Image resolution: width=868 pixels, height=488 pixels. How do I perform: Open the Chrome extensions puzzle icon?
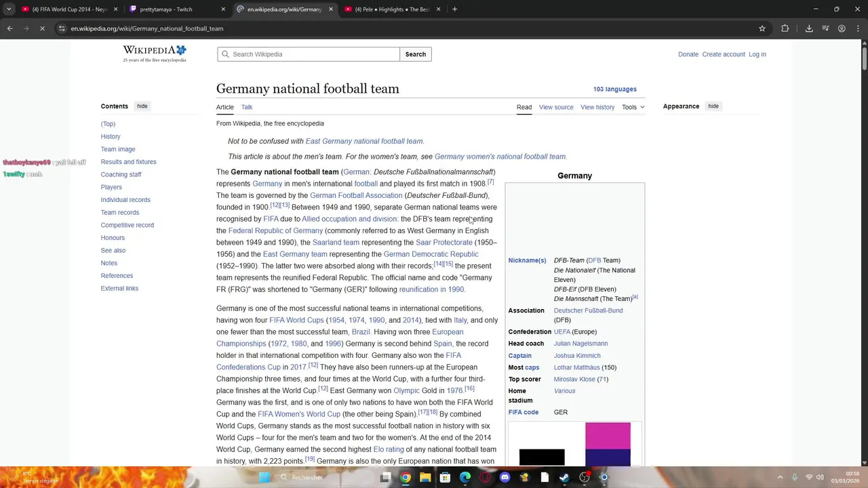click(x=785, y=28)
